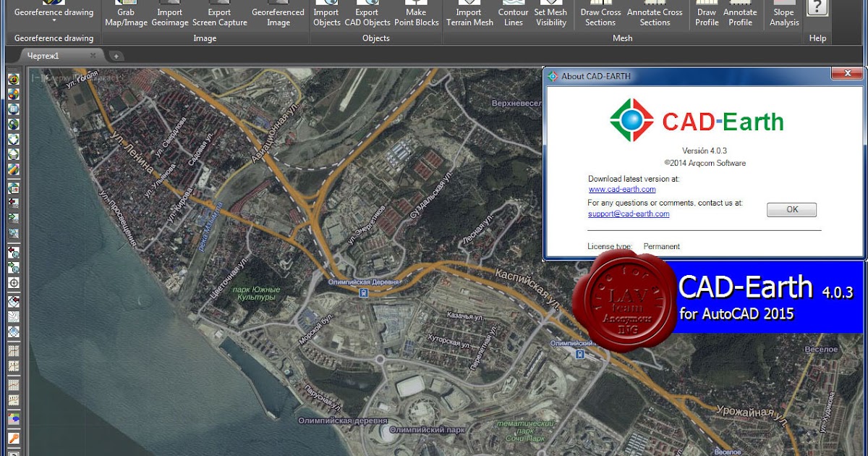Viewport: 868px width, 456px height.
Task: Close the Чертеж1 drawing tab
Action: [93, 56]
